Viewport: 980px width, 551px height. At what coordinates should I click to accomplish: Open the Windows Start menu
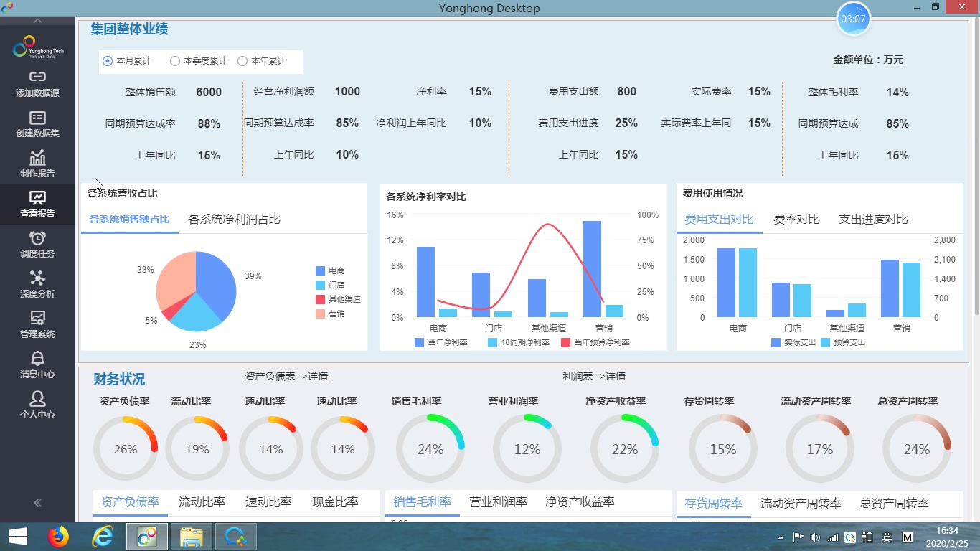click(17, 537)
